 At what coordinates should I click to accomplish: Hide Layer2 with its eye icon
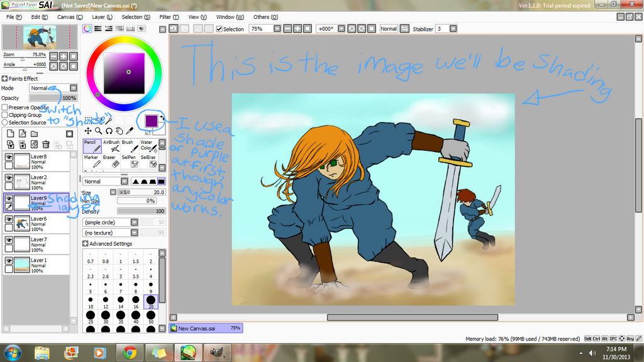click(x=9, y=178)
